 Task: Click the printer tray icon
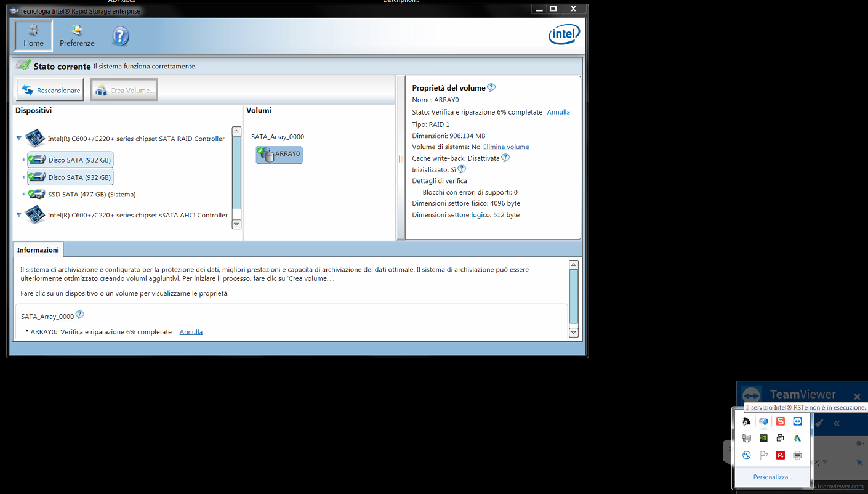coord(797,455)
